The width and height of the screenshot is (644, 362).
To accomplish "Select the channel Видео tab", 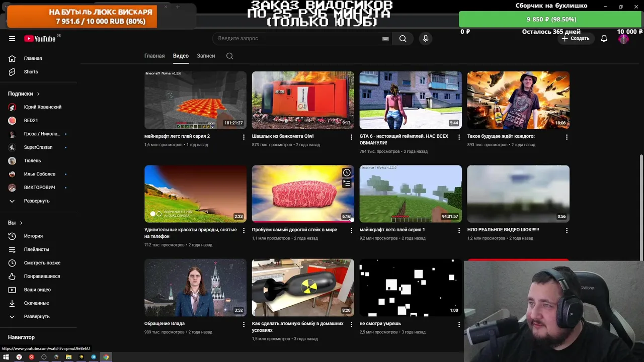I will click(181, 56).
